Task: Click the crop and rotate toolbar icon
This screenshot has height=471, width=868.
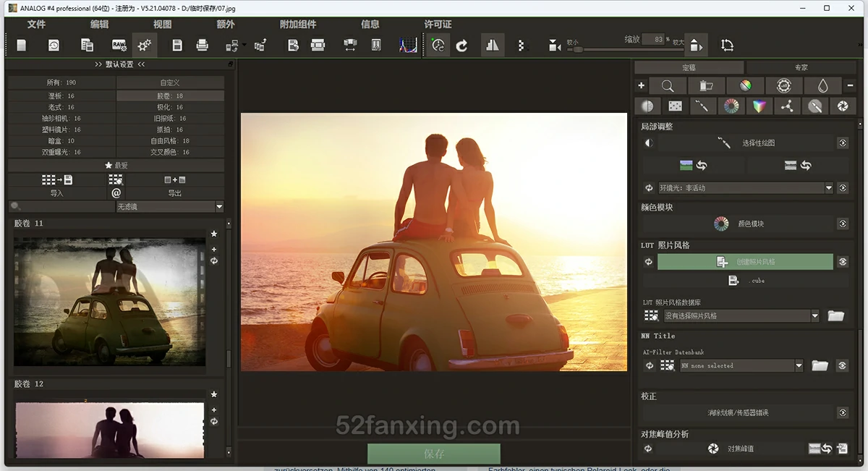Action: (x=727, y=46)
